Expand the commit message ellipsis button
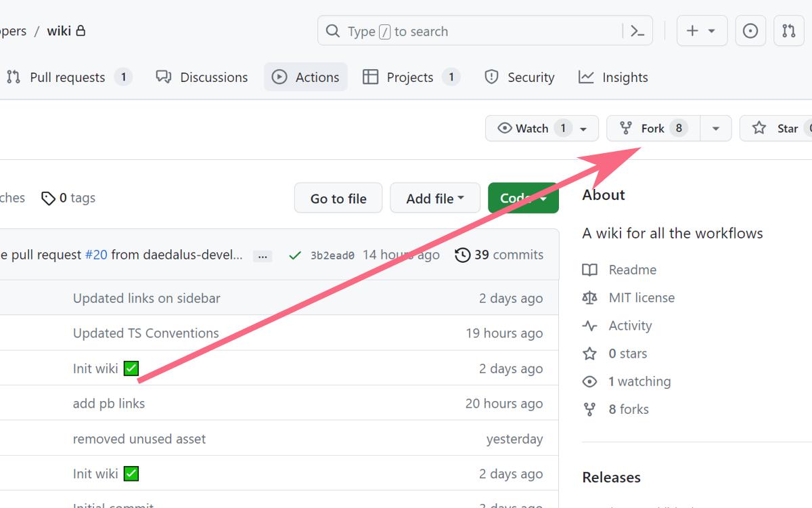 point(263,256)
